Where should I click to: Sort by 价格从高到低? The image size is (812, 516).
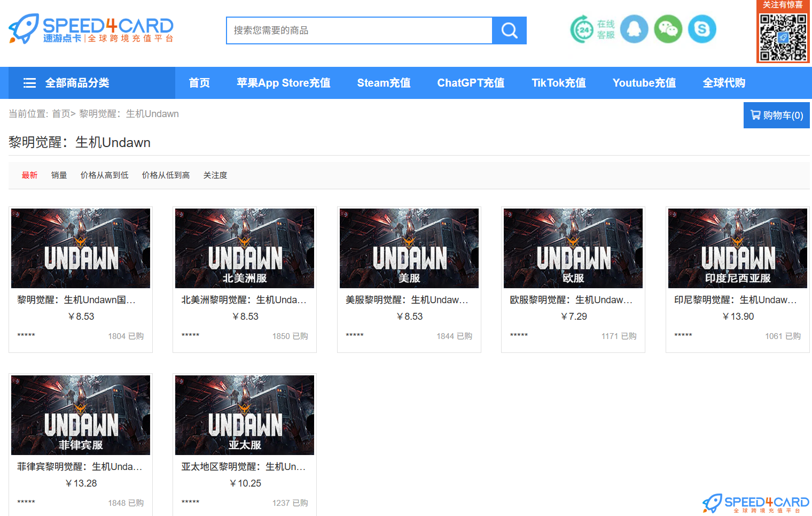pyautogui.click(x=104, y=175)
